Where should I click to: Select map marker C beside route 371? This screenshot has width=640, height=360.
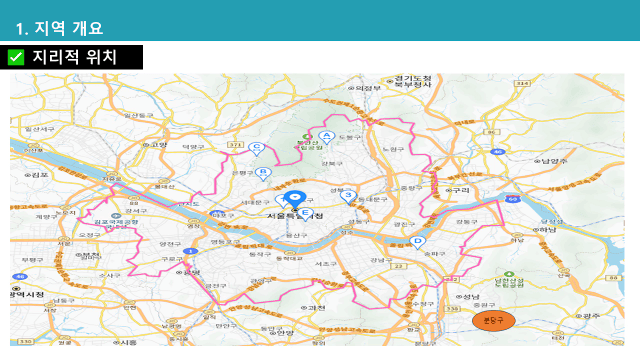[x=256, y=149]
